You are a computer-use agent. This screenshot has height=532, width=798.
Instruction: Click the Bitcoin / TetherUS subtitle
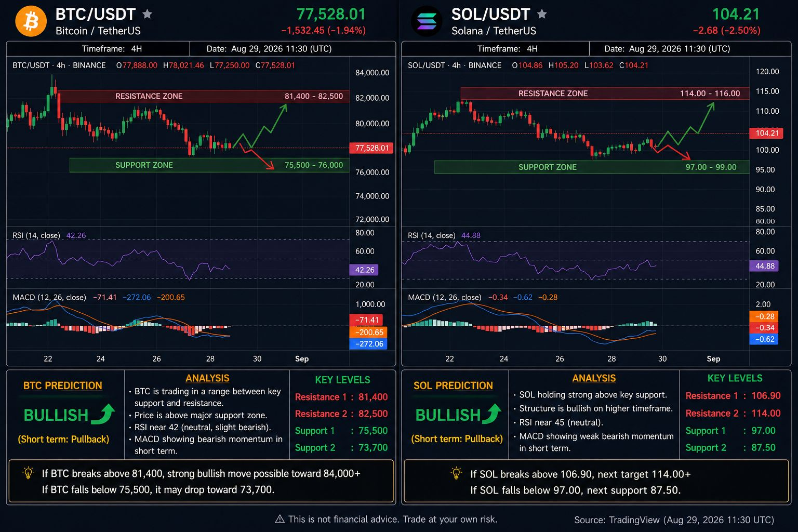tap(98, 31)
